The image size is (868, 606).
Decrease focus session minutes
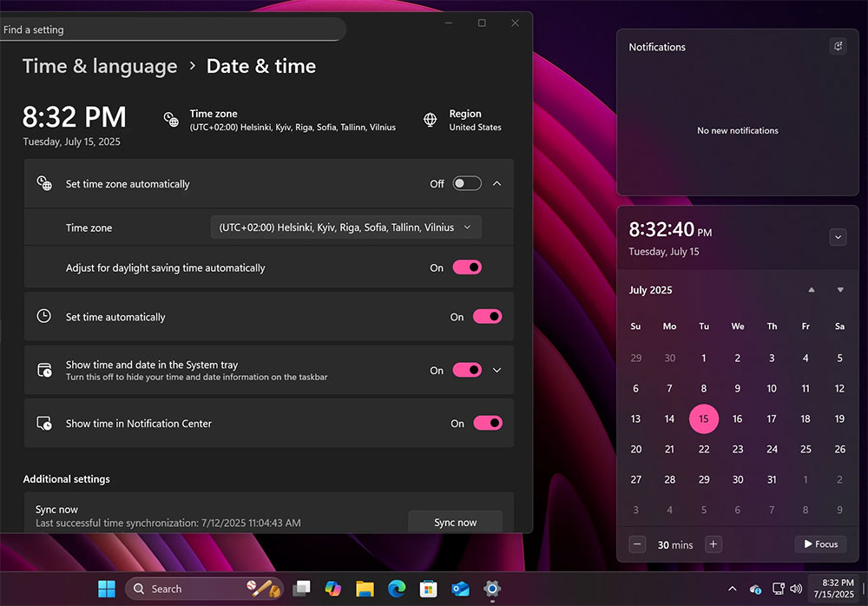point(637,544)
